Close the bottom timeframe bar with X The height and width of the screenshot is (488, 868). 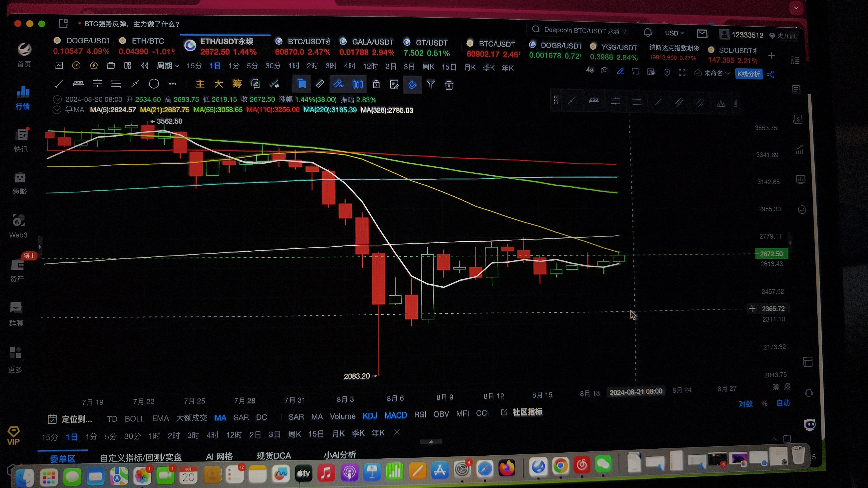point(397,432)
